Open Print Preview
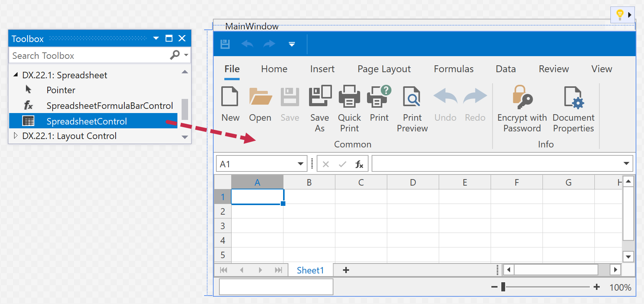 pyautogui.click(x=412, y=96)
